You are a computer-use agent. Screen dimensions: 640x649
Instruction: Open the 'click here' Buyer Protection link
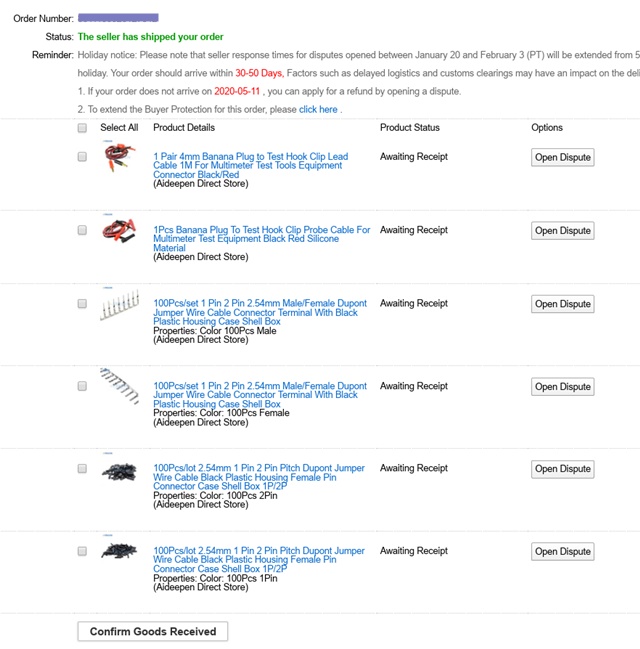pyautogui.click(x=318, y=109)
